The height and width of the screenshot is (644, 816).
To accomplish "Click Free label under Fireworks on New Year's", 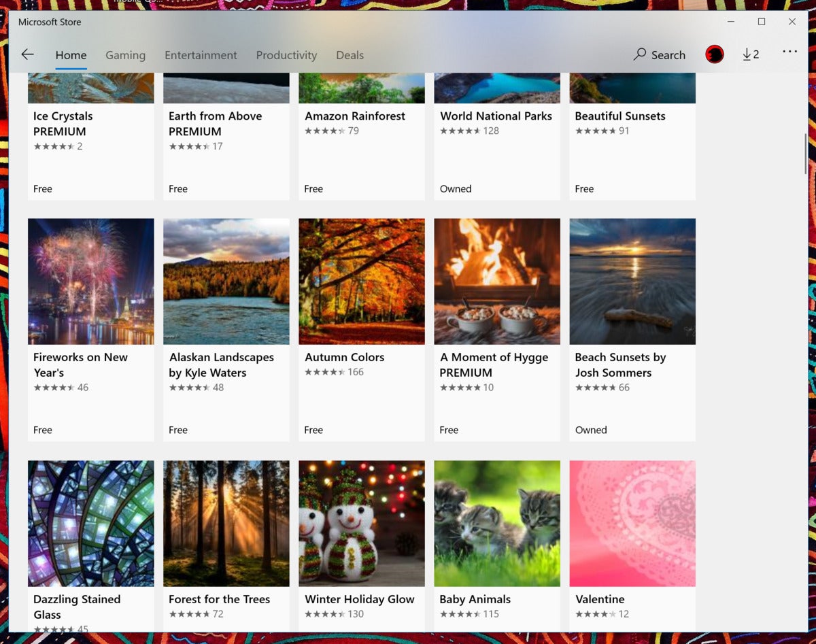I will click(43, 430).
